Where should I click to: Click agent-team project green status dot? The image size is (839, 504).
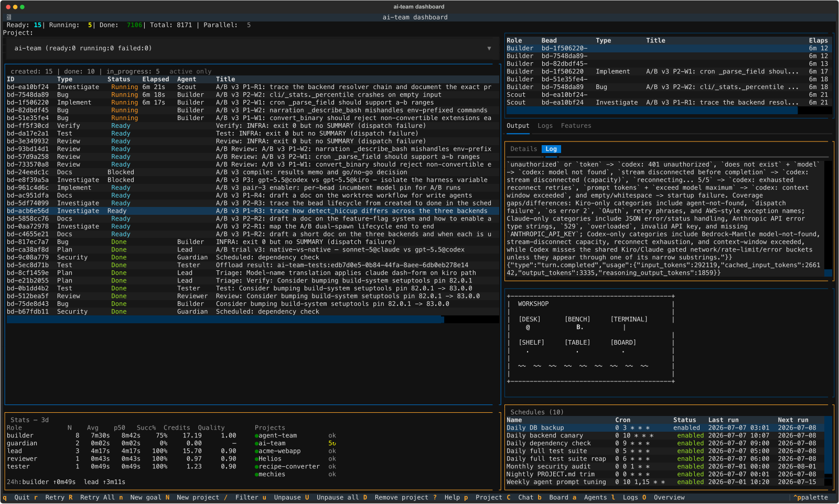click(x=257, y=436)
